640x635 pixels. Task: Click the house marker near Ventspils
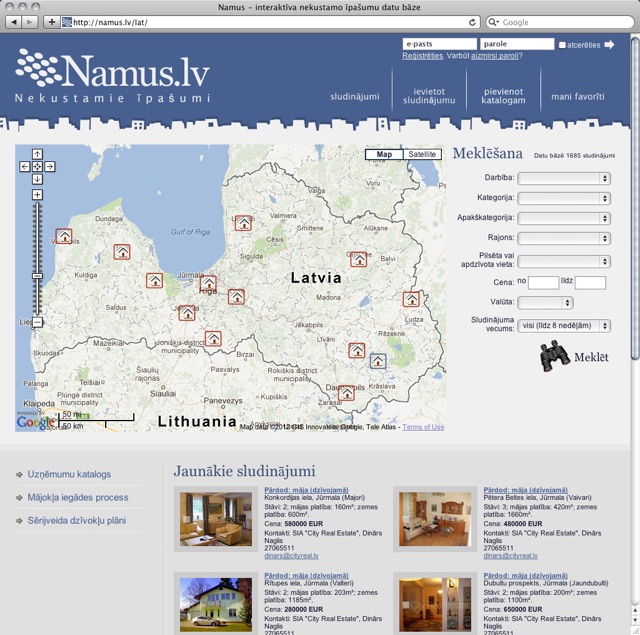pyautogui.click(x=64, y=236)
